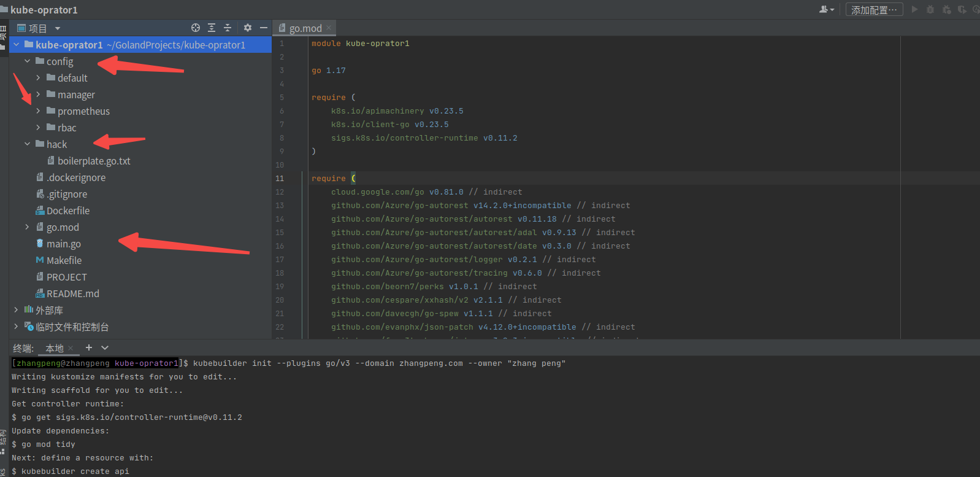Image resolution: width=980 pixels, height=477 pixels.
Task: Open the 项目 view dropdown arrow
Action: 58,28
